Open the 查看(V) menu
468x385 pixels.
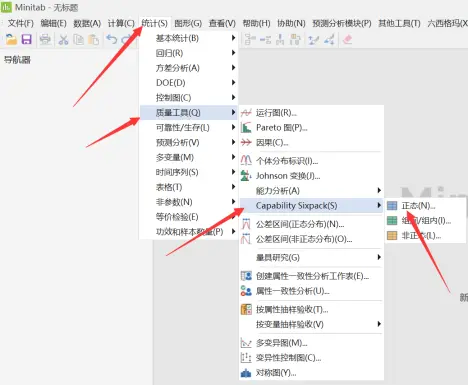pyautogui.click(x=222, y=23)
